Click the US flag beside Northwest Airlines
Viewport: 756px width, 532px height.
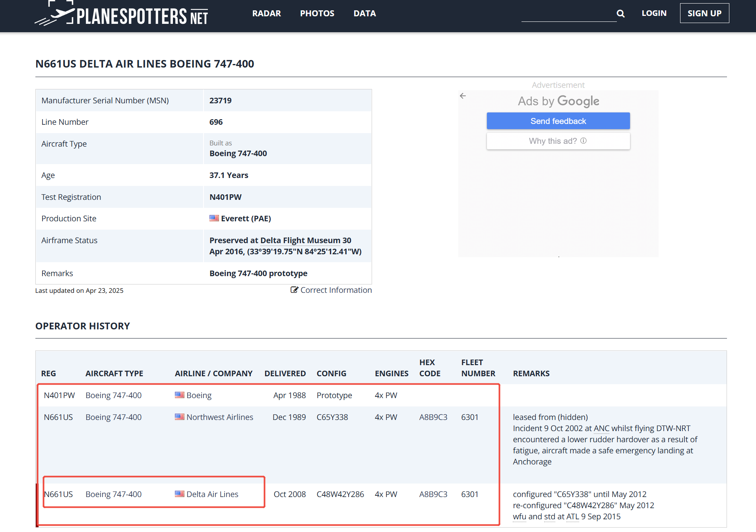(x=180, y=417)
